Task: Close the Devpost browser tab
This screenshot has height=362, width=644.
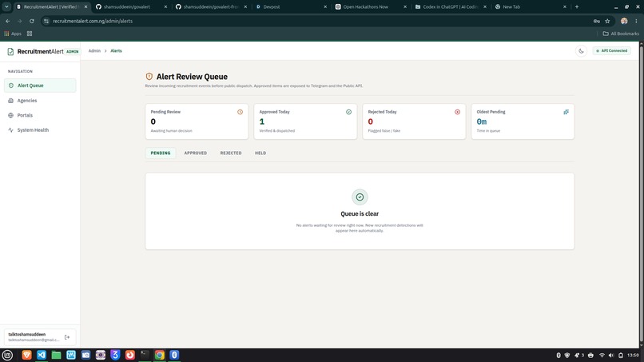Action: click(325, 6)
